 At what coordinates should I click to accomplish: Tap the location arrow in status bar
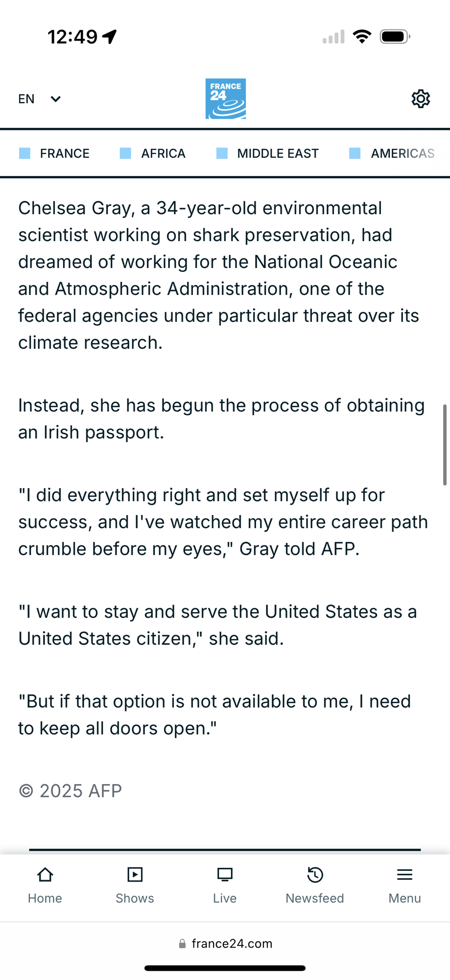click(x=110, y=36)
